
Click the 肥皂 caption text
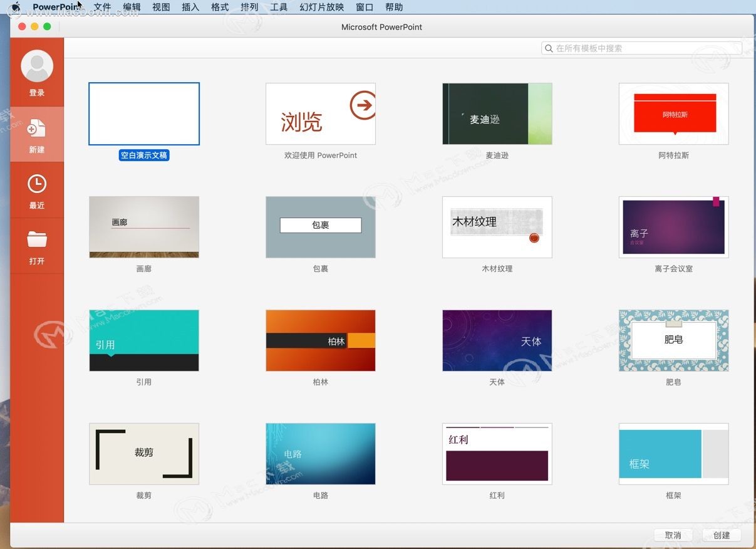point(674,382)
